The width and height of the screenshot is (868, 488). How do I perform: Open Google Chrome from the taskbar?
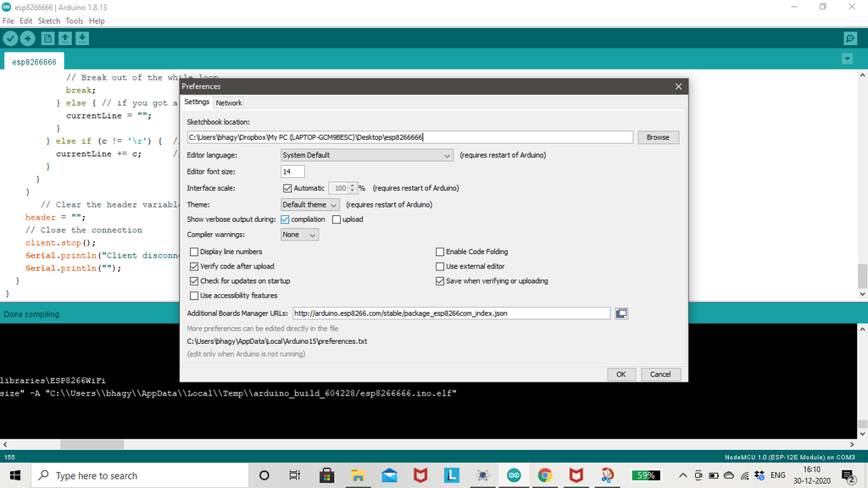coord(545,475)
